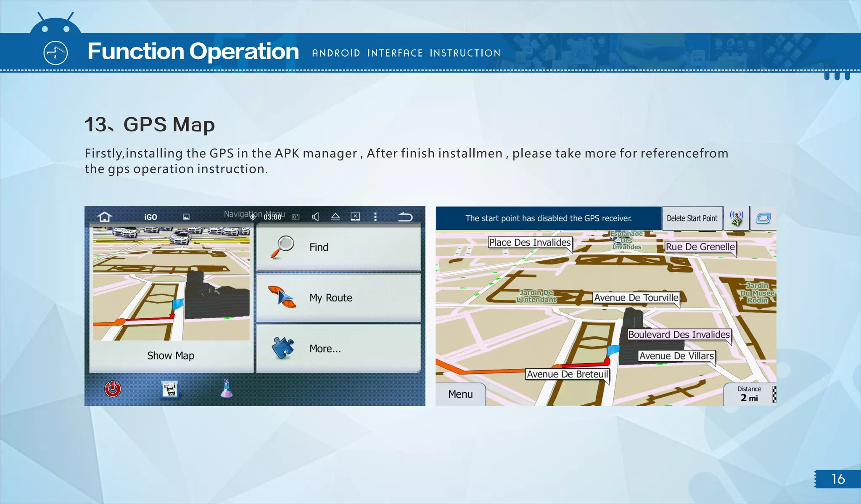This screenshot has height=504, width=861.
Task: Expand the Distance 2 mi panel
Action: 750,394
